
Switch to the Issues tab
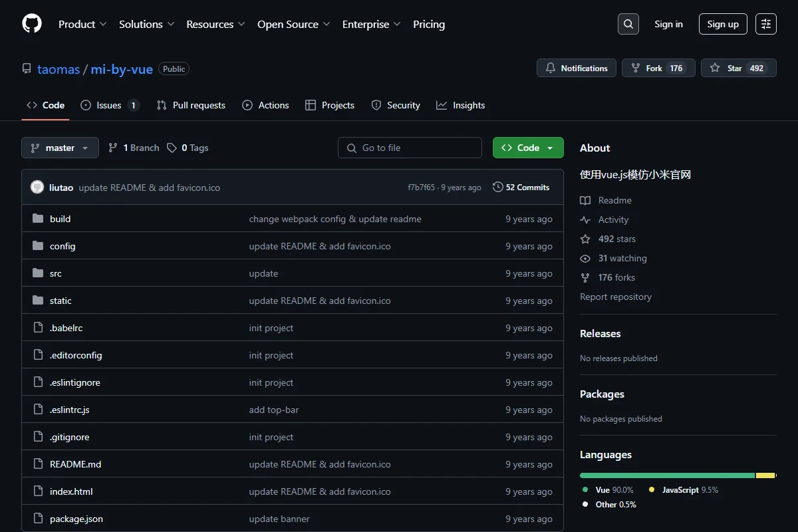coord(110,105)
